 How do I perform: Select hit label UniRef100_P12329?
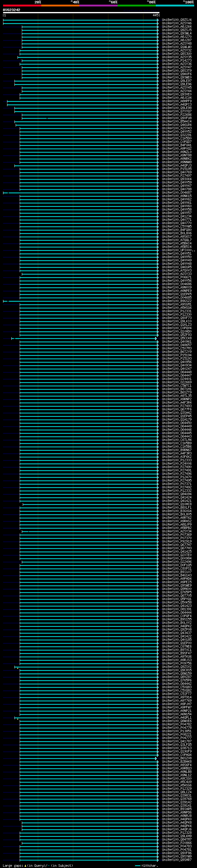point(177,789)
